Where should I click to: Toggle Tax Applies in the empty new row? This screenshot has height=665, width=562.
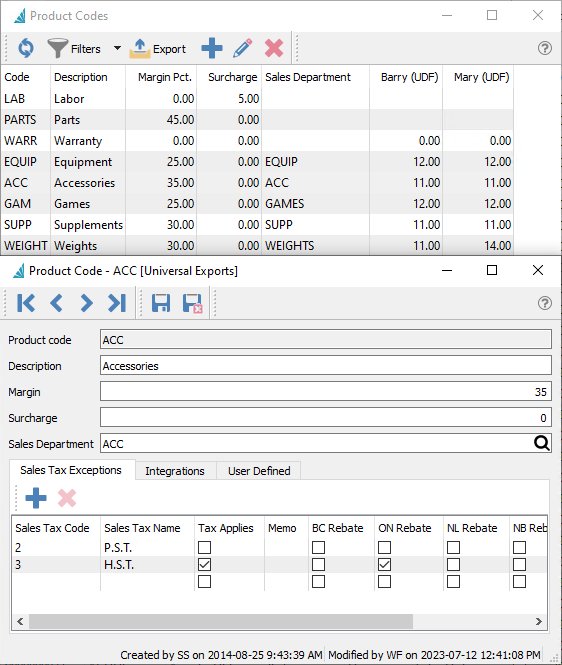(204, 581)
